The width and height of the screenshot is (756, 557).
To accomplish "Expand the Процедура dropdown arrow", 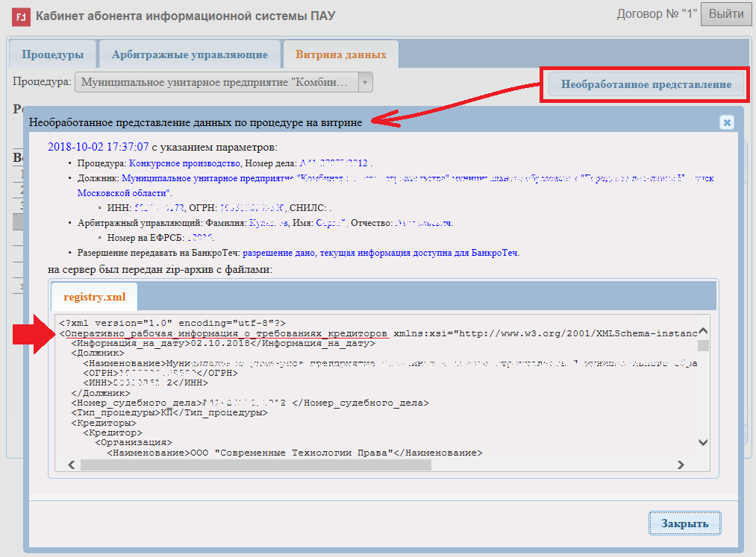I will coord(365,81).
